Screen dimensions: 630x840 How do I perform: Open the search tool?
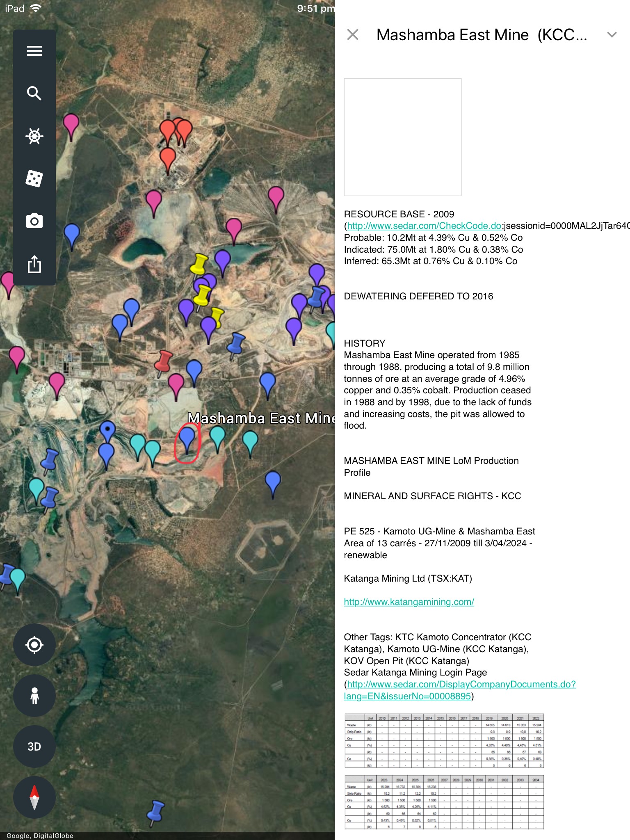point(34,94)
